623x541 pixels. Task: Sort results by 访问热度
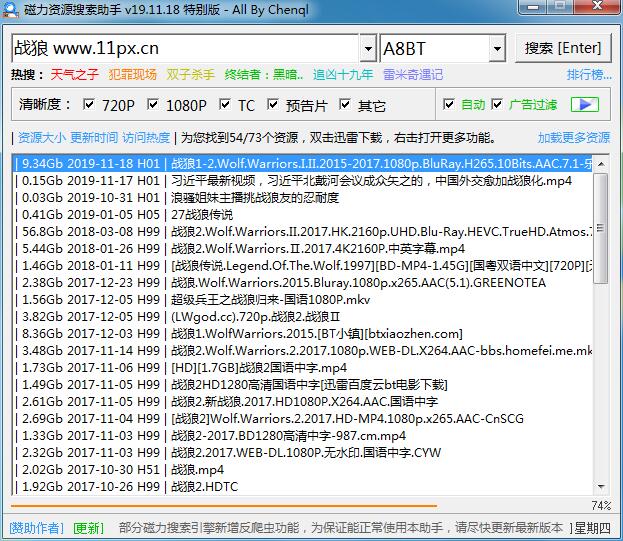click(x=146, y=137)
